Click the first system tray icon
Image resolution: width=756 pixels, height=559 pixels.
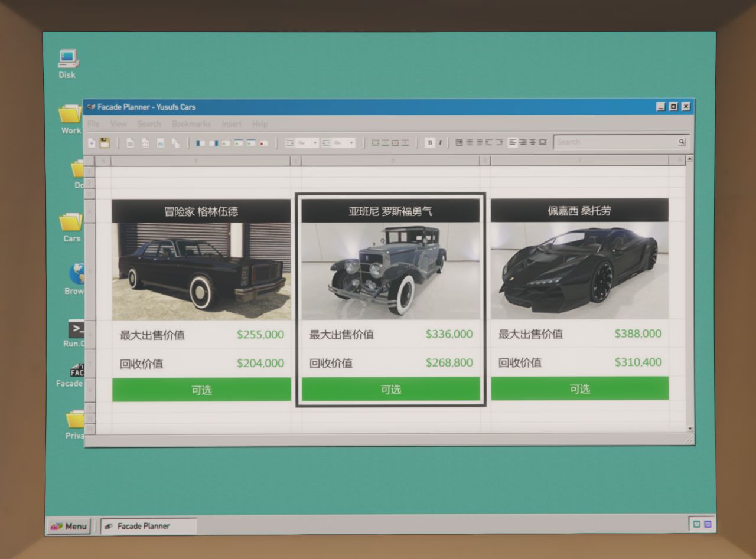click(696, 524)
